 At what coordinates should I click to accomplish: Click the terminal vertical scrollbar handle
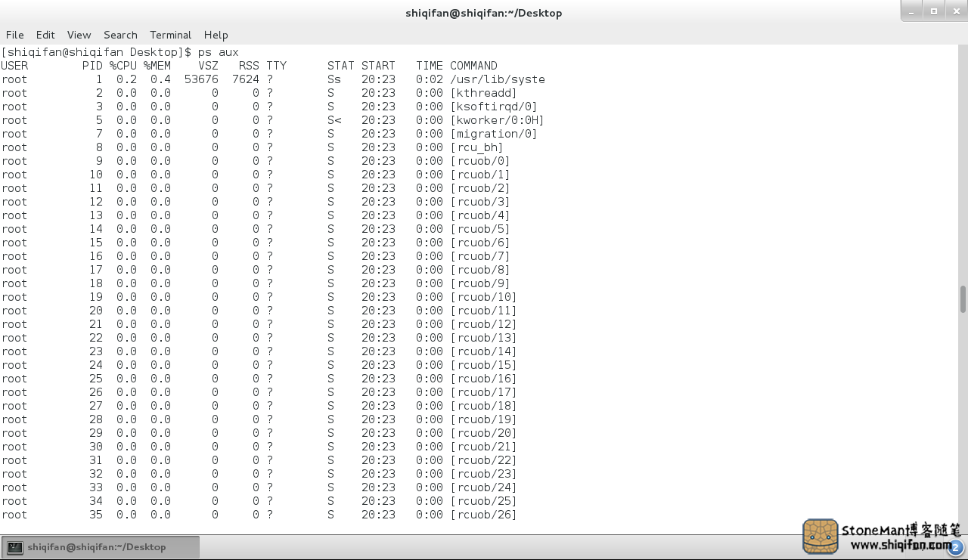click(963, 299)
